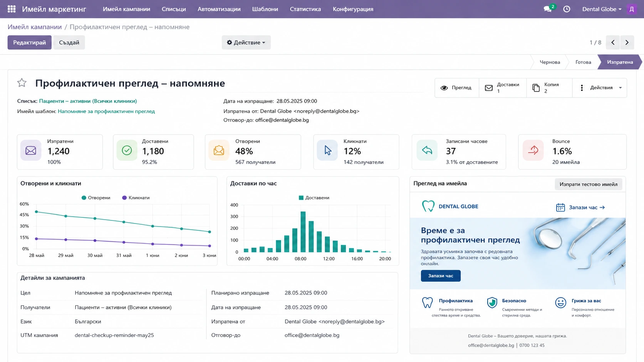Toggle Отворени series in chart legend
This screenshot has width=644, height=362.
click(96, 198)
